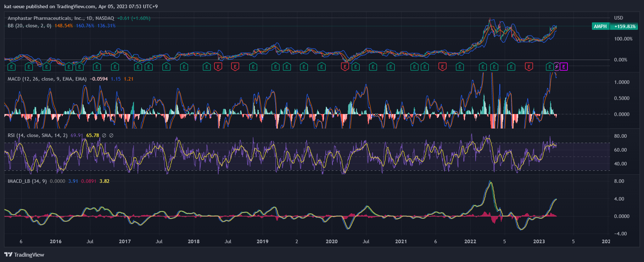Image resolution: width=644 pixels, height=262 pixels.
Task: Open the red earnings marker in early 2020
Action: pyautogui.click(x=345, y=66)
